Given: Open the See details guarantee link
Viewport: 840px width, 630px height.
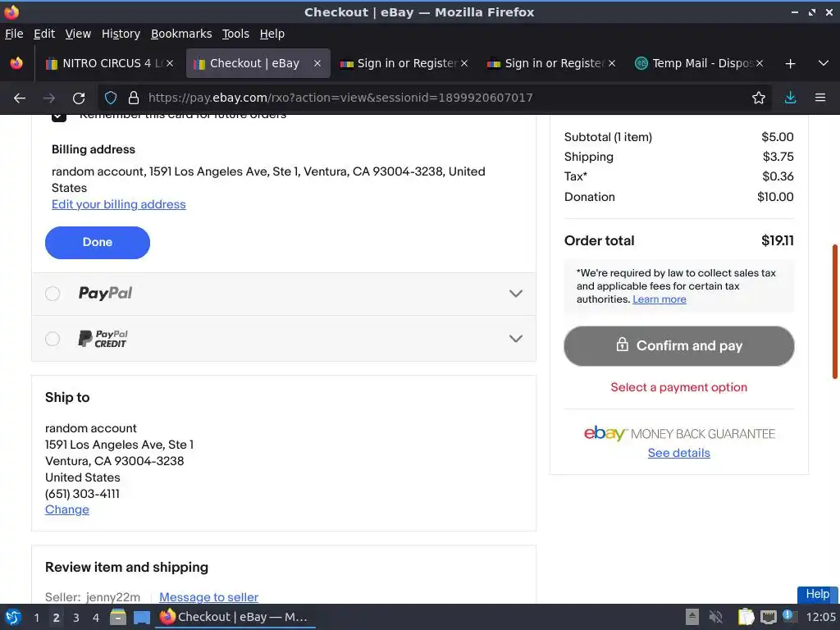Looking at the screenshot, I should (679, 453).
